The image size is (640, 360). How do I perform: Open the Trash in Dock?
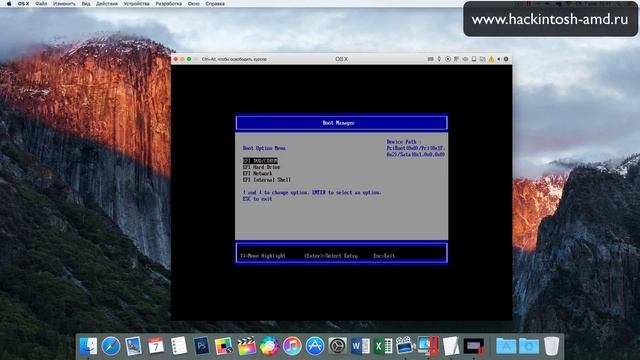[551, 346]
